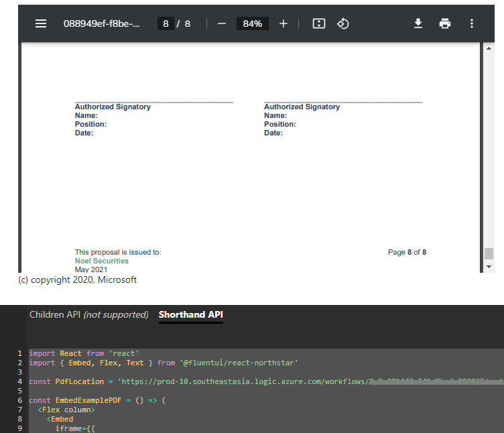Click the copyright 2020, Microsoft text

77,280
